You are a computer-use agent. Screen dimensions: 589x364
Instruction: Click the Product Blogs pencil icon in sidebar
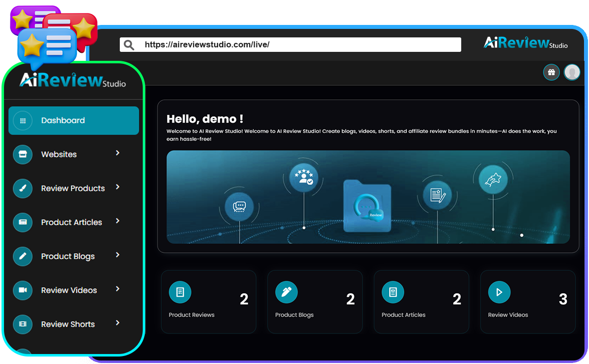[x=22, y=256]
